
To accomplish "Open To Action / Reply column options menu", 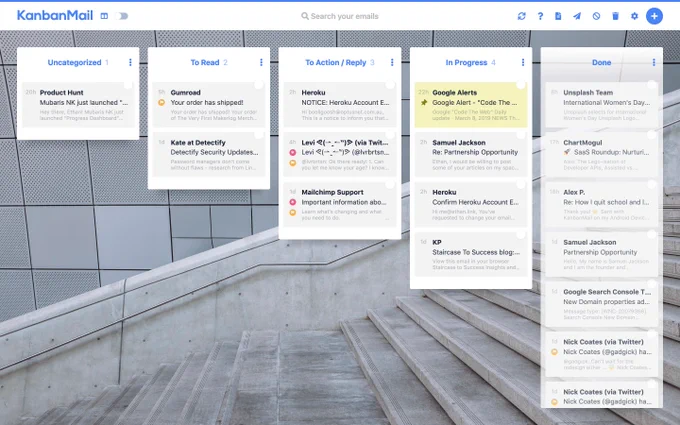I will tap(392, 62).
